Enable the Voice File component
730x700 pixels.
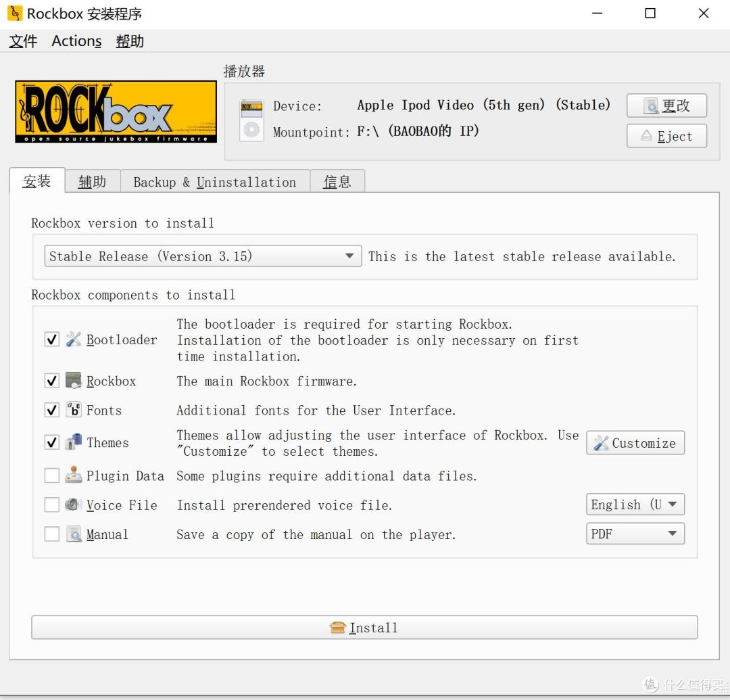pos(52,505)
